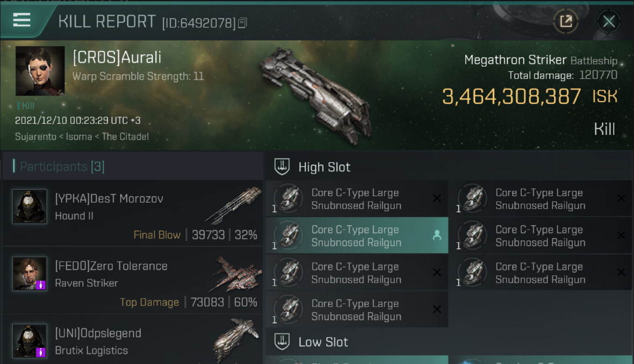
Task: Select the bottom-left Snubnosed Railgun module
Action: pyautogui.click(x=356, y=310)
